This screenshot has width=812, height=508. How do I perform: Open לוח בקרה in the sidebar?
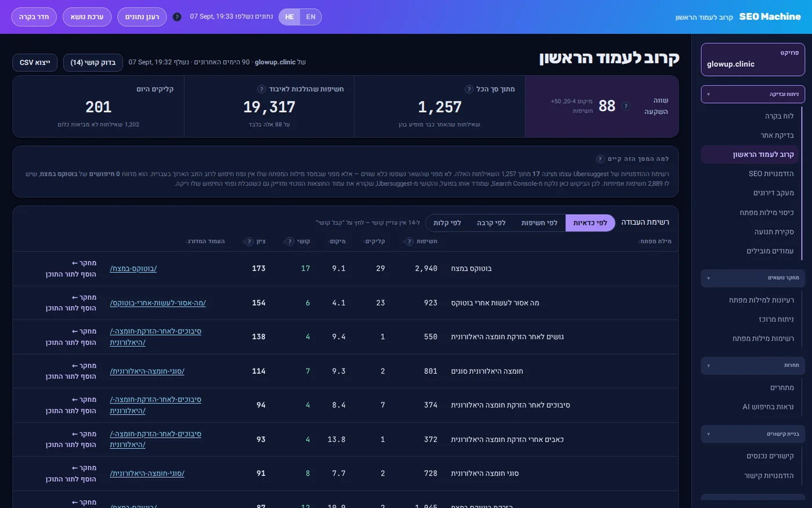click(749, 116)
